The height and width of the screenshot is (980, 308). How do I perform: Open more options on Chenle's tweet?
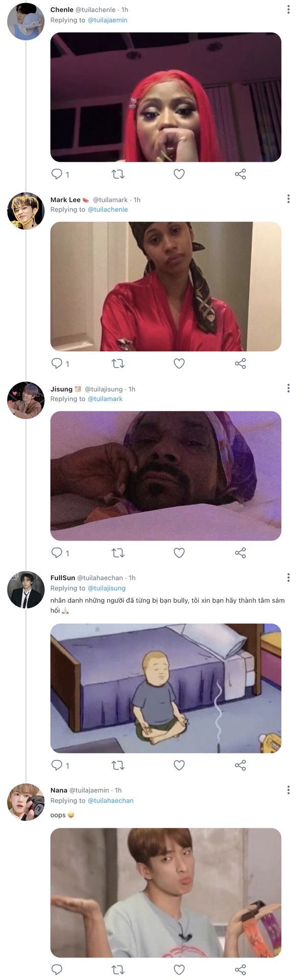coord(289,9)
